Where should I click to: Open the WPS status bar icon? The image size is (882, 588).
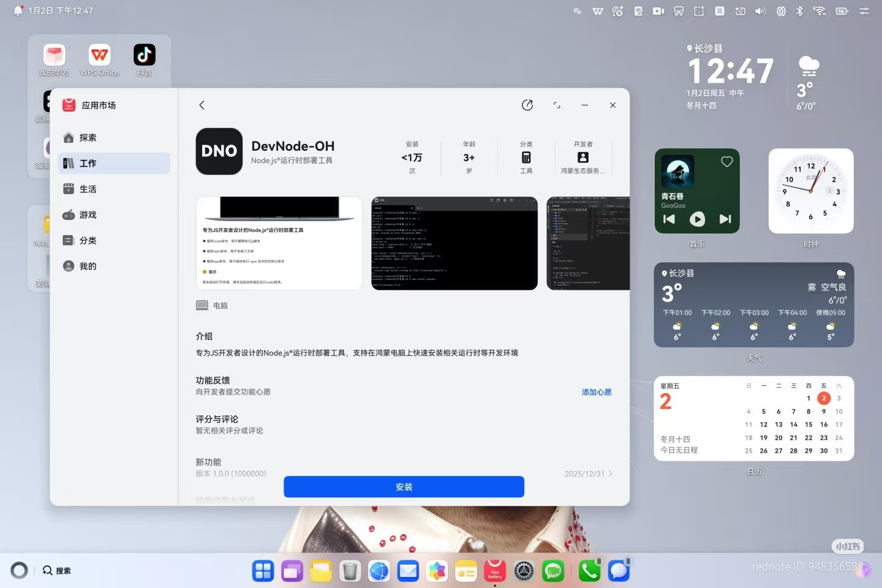click(598, 11)
